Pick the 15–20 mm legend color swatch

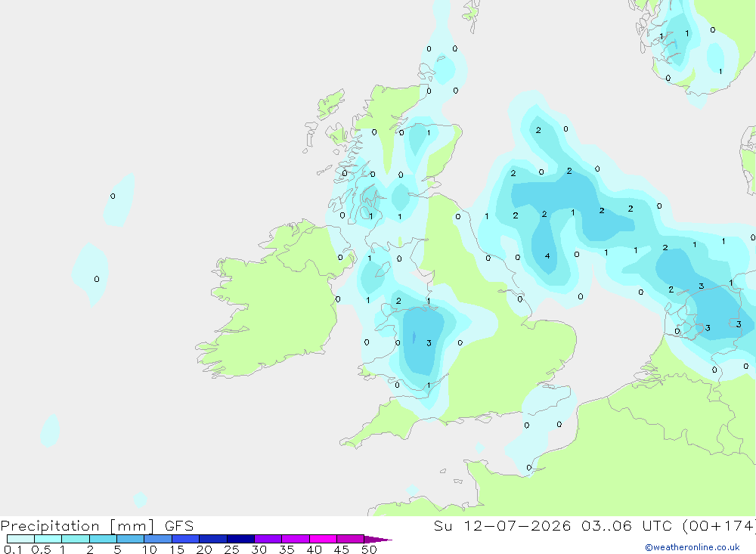point(186,539)
